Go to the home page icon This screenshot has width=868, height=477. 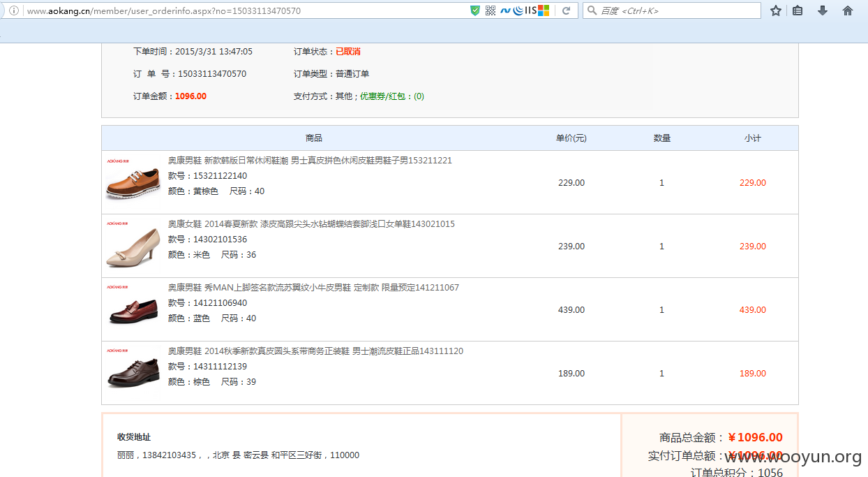pos(848,10)
